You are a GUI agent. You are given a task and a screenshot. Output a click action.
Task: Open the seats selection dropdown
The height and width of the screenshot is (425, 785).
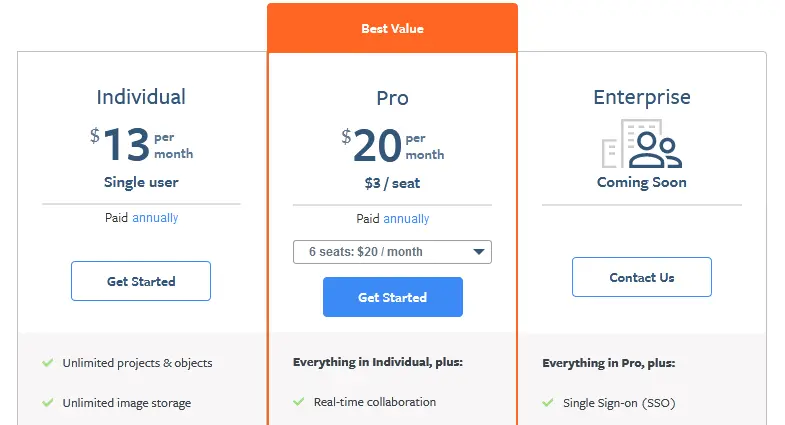coord(392,252)
